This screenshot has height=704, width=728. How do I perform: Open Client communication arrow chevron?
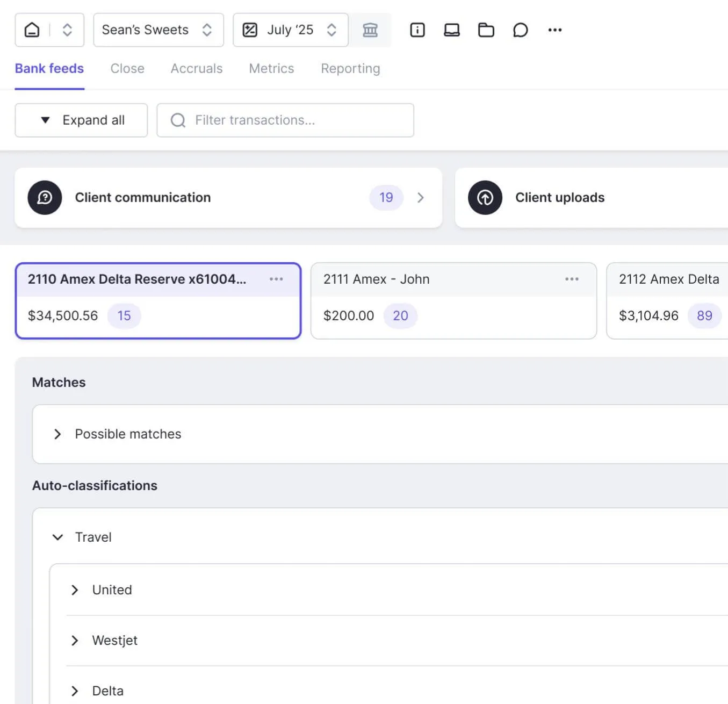coord(421,197)
